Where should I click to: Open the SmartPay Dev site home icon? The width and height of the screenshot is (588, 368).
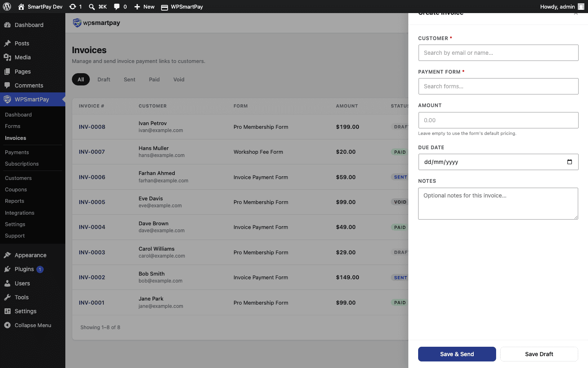click(21, 7)
